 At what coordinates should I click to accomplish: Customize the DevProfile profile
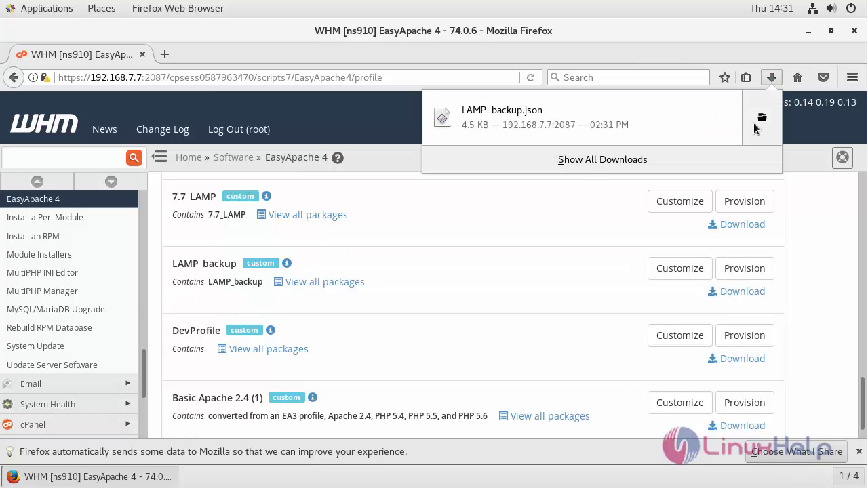pyautogui.click(x=679, y=335)
